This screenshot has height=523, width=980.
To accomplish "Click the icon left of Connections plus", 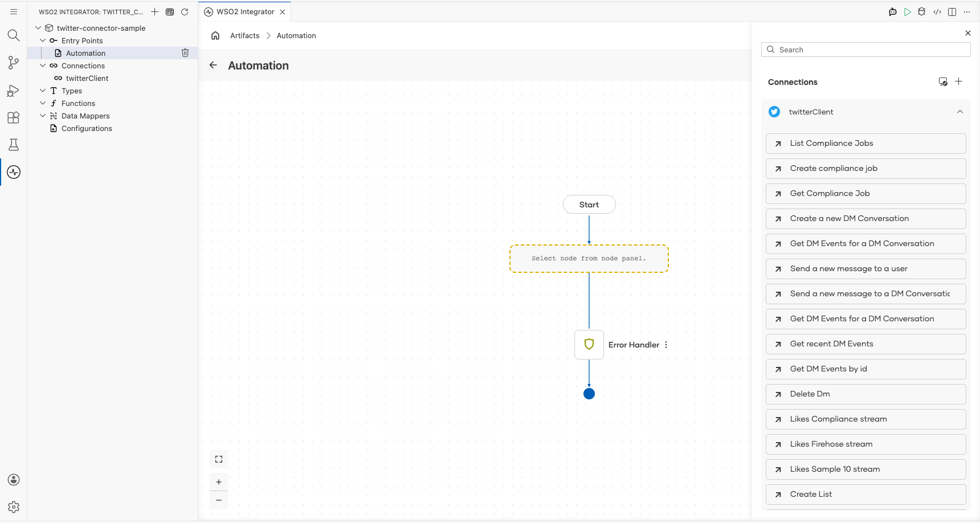I will pyautogui.click(x=943, y=82).
